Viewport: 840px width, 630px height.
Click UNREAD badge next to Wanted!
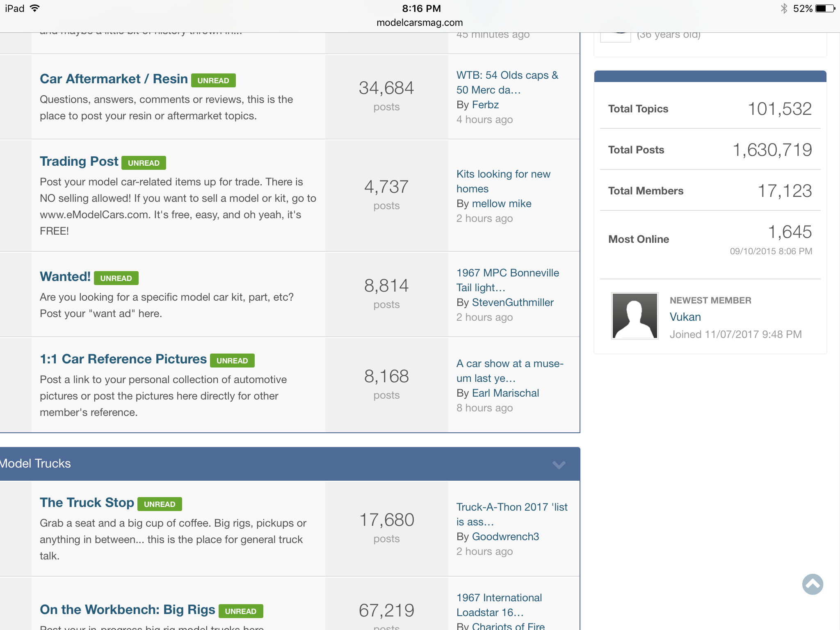click(116, 278)
